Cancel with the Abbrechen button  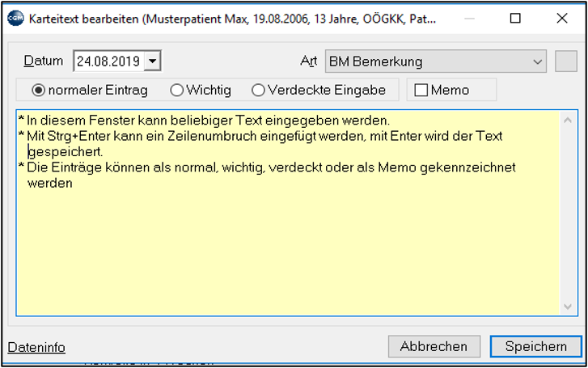click(434, 346)
